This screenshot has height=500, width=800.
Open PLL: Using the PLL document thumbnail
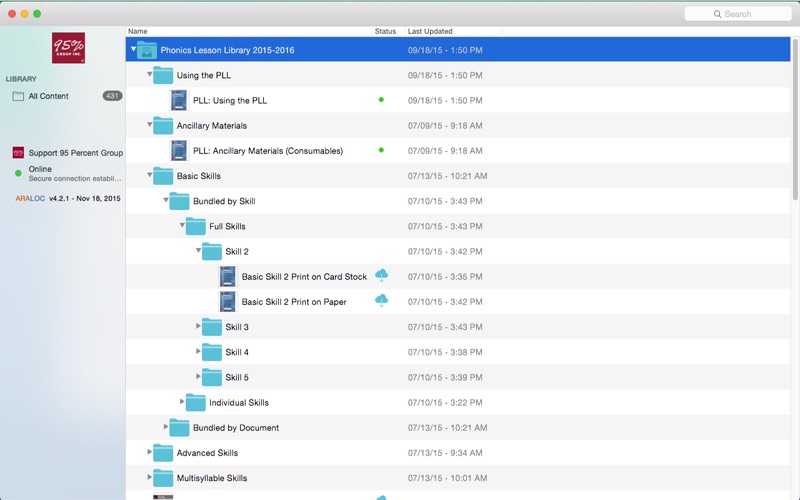coord(179,100)
